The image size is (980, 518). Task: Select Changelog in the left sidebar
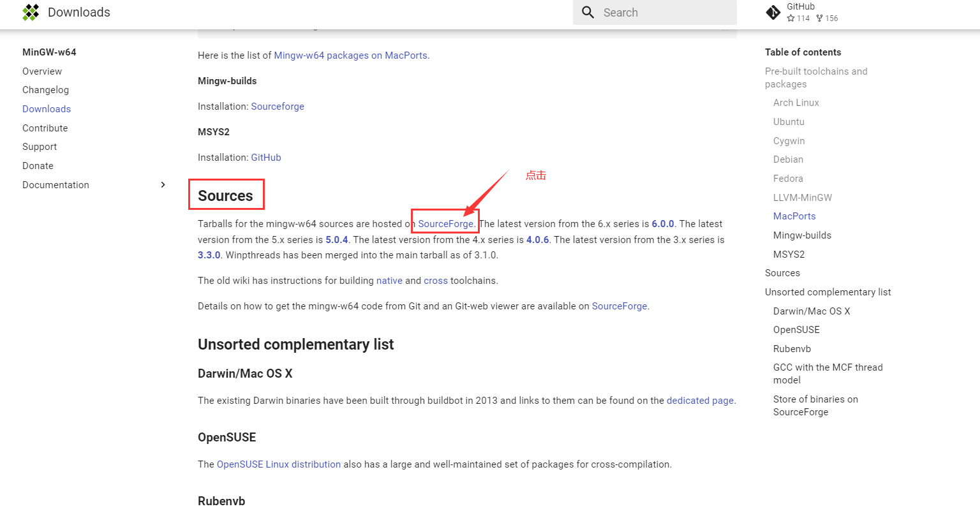45,90
